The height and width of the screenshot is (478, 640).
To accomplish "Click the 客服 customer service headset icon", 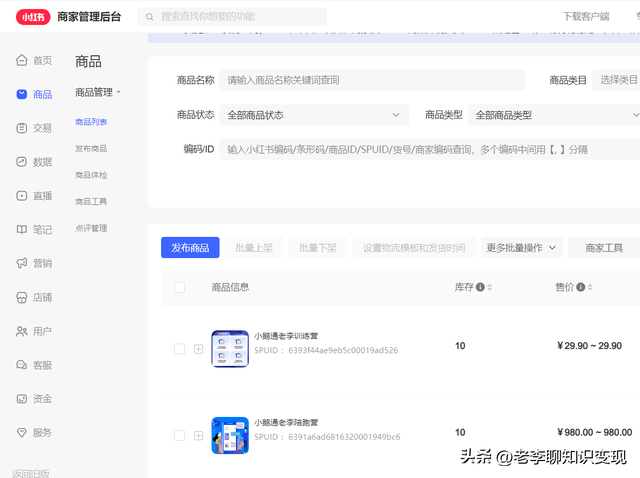I will coord(22,365).
